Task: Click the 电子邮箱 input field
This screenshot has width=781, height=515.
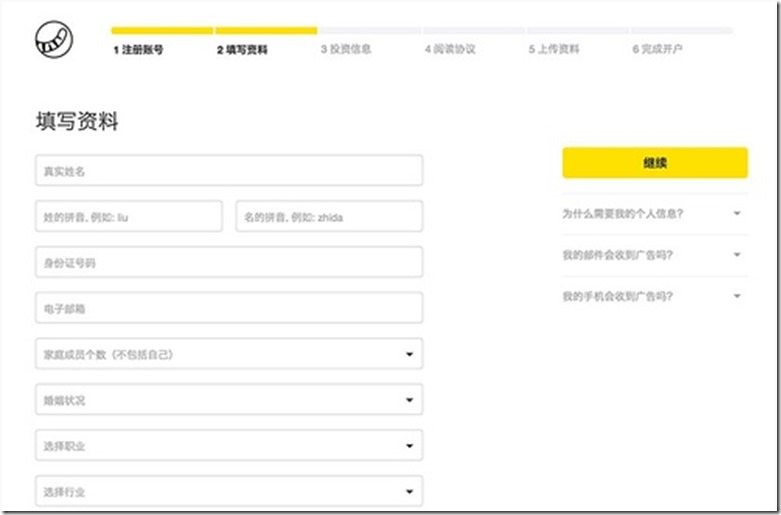Action: [228, 308]
